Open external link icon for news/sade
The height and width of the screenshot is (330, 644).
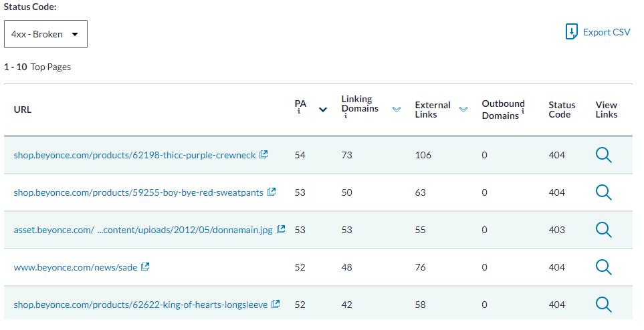pyautogui.click(x=145, y=267)
